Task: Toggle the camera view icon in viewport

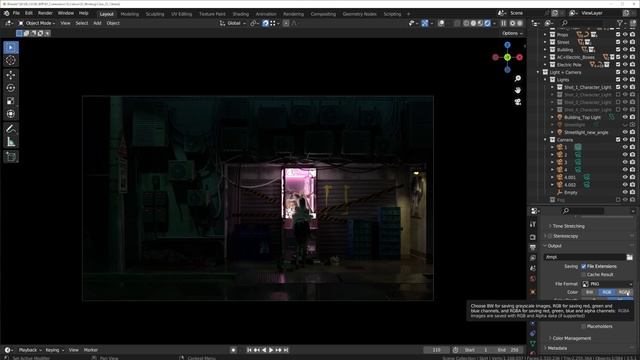Action: [518, 102]
